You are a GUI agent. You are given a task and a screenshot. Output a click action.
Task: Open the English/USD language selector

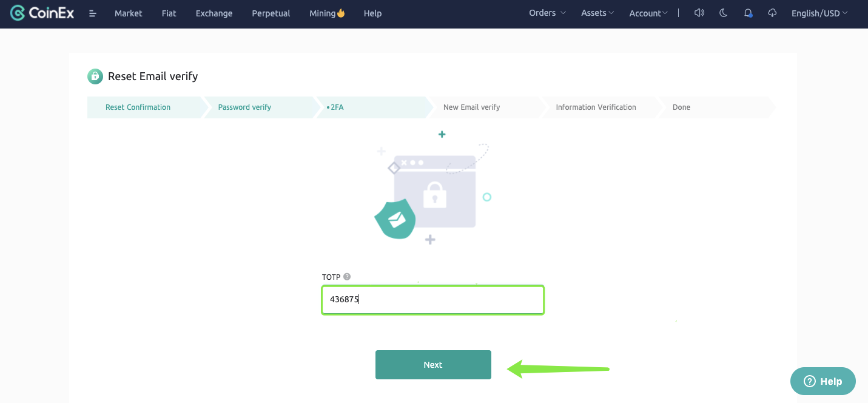819,13
